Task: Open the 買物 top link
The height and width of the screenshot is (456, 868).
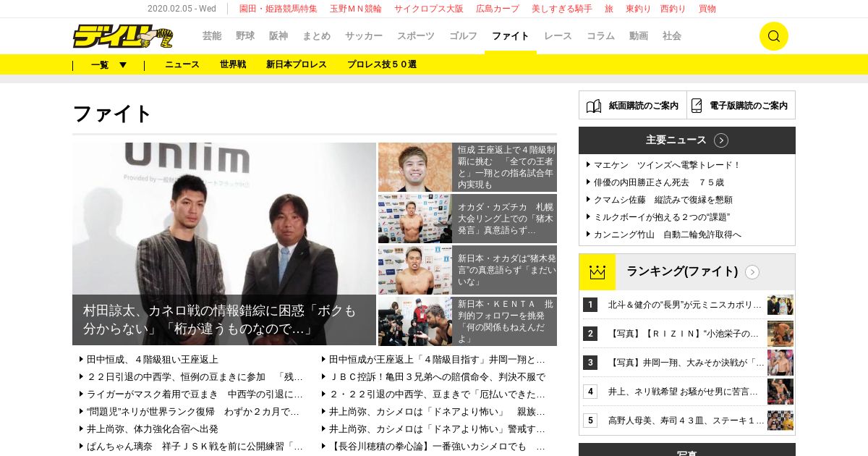Action: pyautogui.click(x=707, y=9)
